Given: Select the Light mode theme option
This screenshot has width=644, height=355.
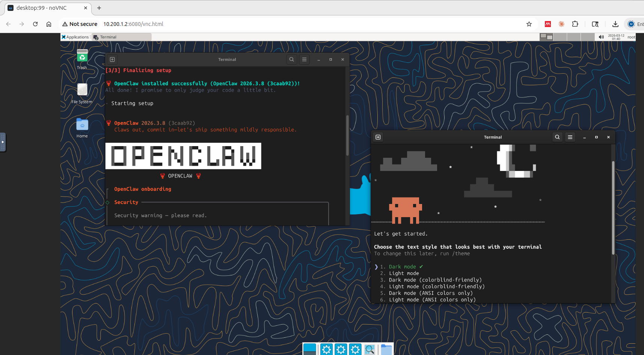Looking at the screenshot, I should pyautogui.click(x=404, y=273).
